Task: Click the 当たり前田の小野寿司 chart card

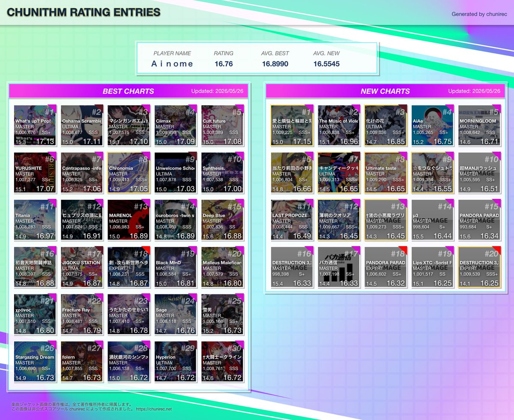Action: [292, 173]
